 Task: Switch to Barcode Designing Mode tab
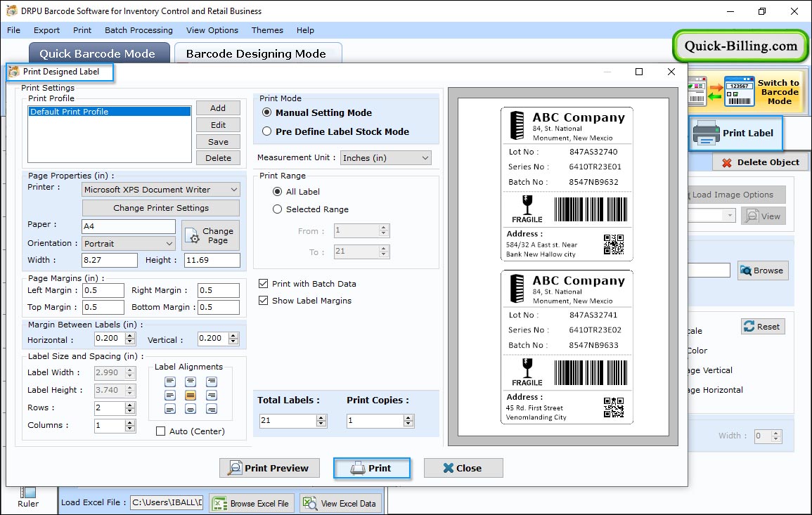(x=257, y=53)
